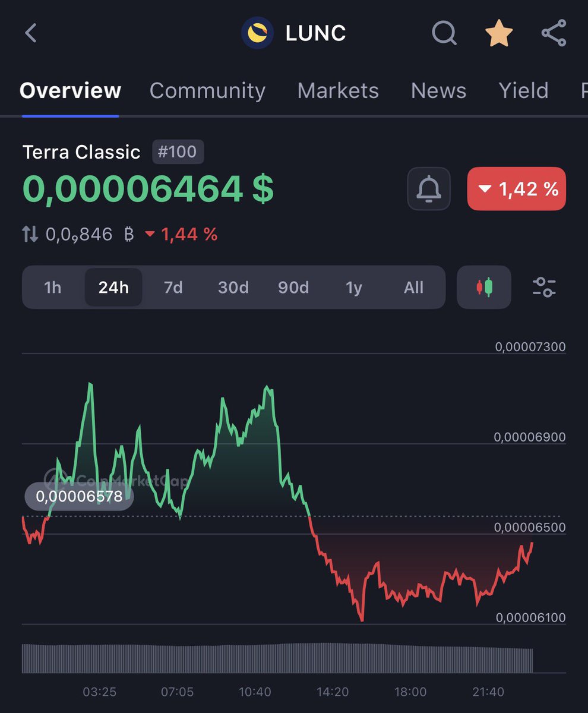Choose the 7d time range

(173, 288)
